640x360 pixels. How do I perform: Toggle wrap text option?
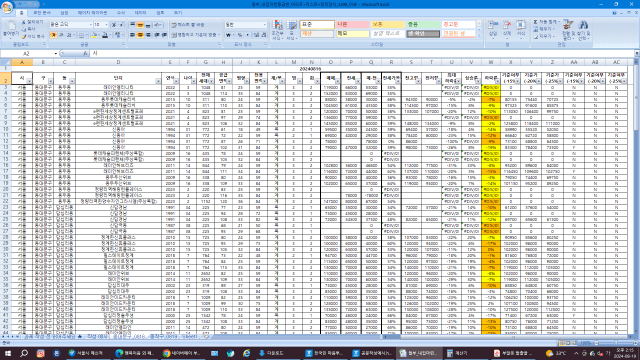tap(188, 25)
